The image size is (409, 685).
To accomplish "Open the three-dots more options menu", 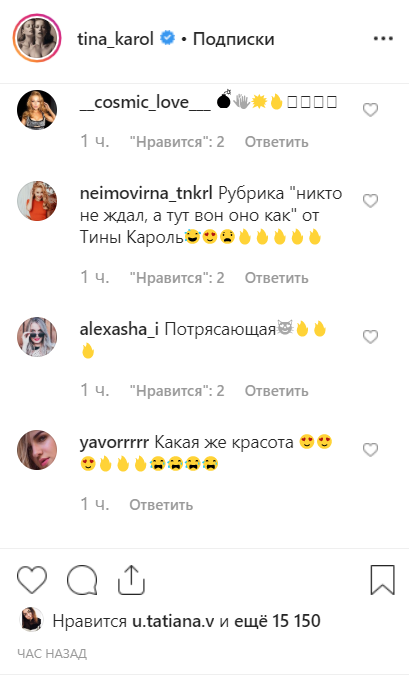I will (383, 39).
